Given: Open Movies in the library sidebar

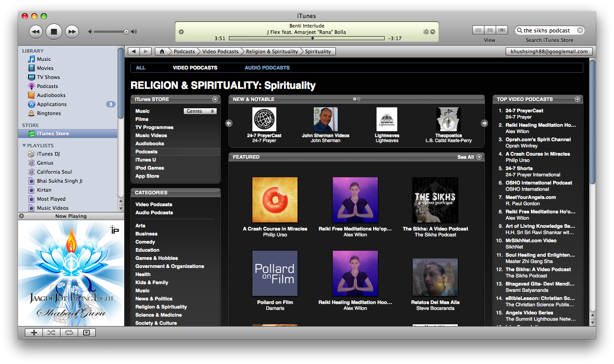Looking at the screenshot, I should (45, 68).
